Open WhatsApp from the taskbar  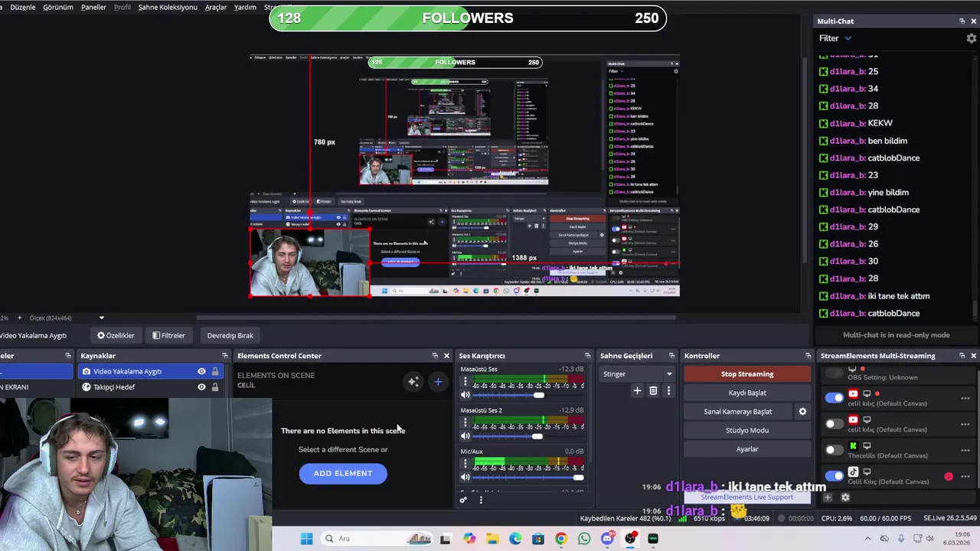pyautogui.click(x=584, y=539)
